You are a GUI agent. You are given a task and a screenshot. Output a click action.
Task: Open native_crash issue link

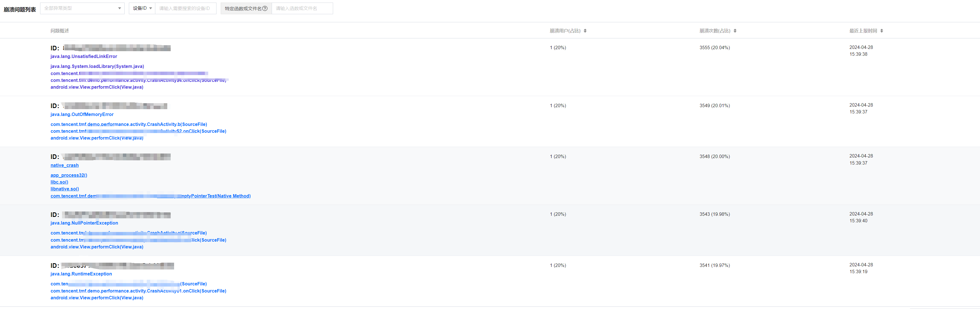click(65, 165)
